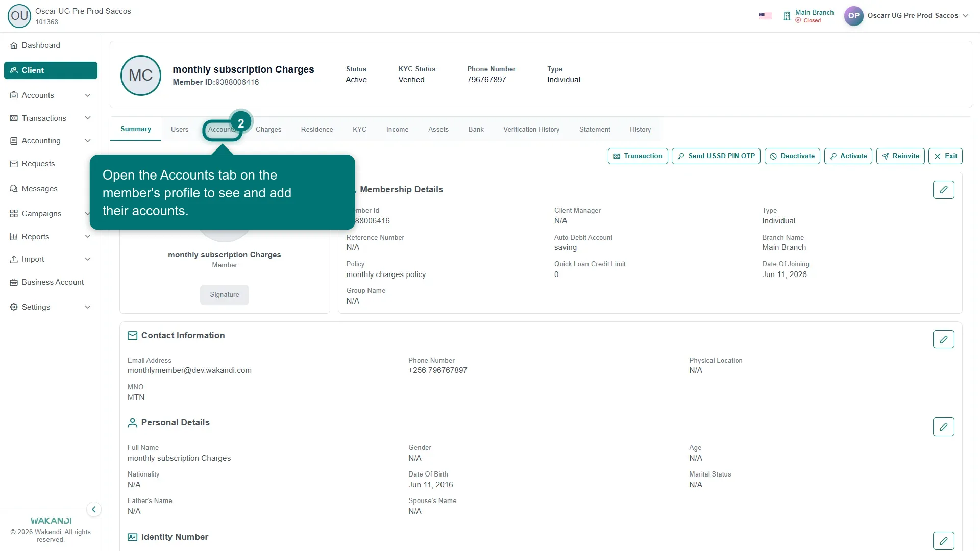Expand the Reports sidebar menu chevron
This screenshot has width=980, height=551.
pyautogui.click(x=88, y=237)
